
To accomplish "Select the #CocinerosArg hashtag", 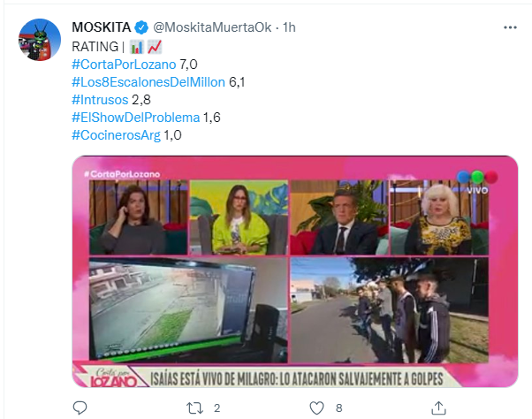I will (116, 135).
